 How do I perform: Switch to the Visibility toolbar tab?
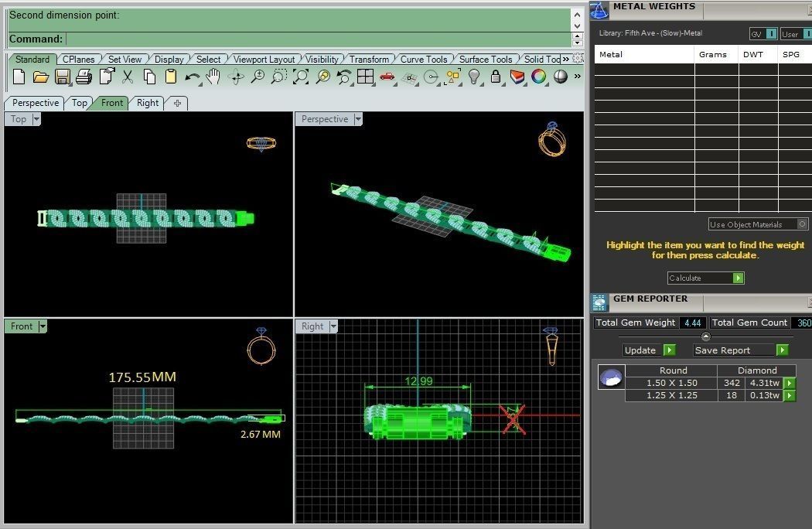point(322,59)
